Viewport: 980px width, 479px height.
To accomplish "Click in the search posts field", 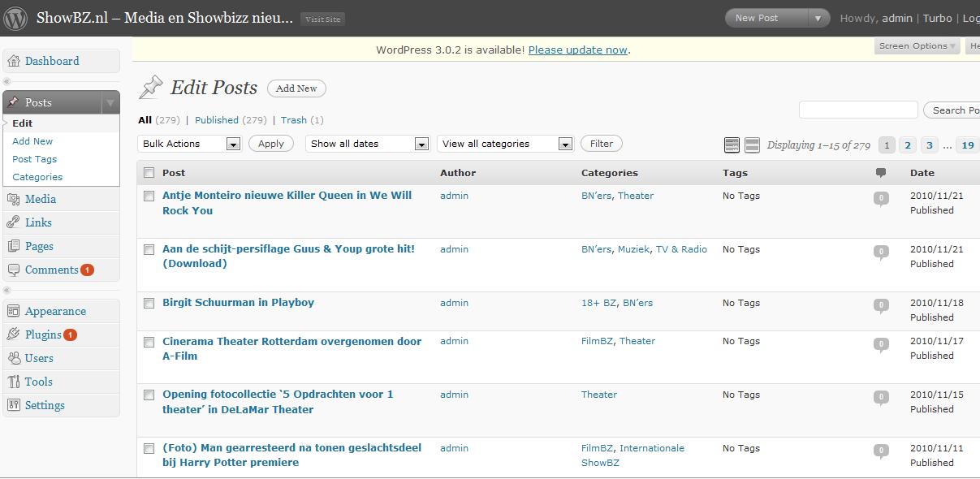I will click(858, 110).
